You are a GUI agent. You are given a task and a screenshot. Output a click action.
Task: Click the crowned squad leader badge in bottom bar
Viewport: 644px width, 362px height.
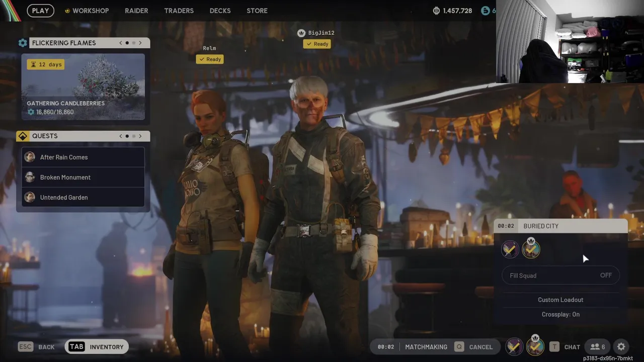[535, 346]
